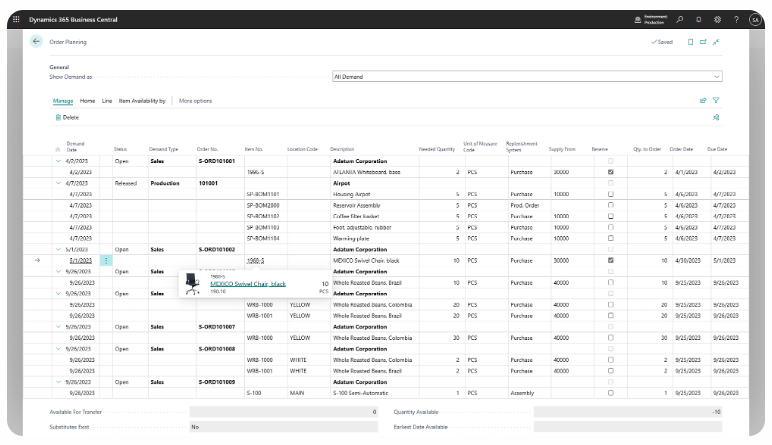Click the Replenishment System column header
772x445 pixels.
point(521,147)
